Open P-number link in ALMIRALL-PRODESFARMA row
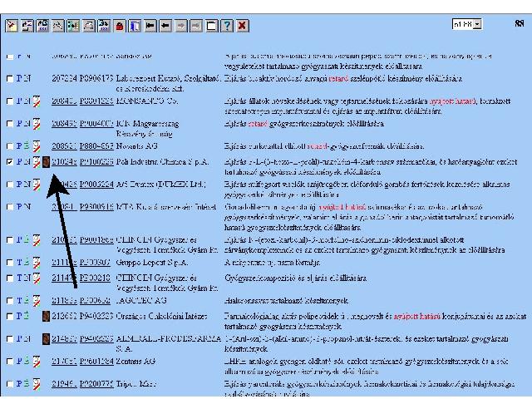Screen dimensions: 532x399 click(96, 338)
